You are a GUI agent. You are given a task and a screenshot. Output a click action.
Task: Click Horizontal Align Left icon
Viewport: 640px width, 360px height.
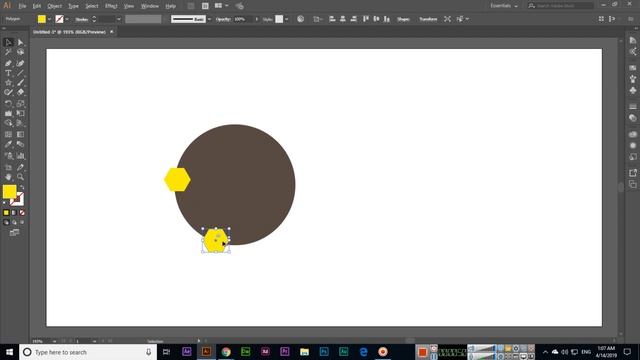point(332,19)
